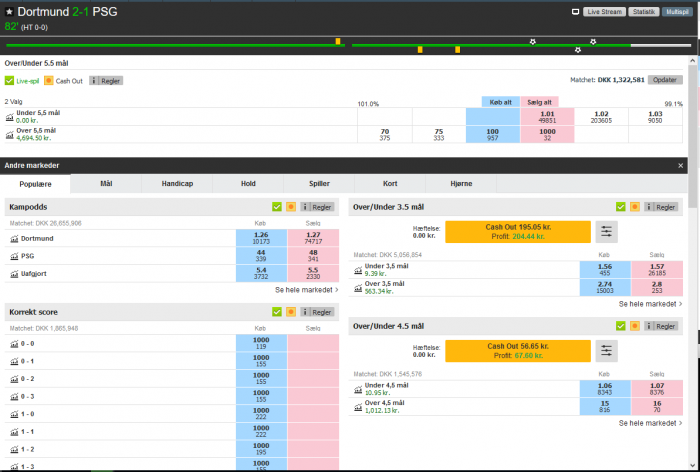Screen dimensions: 700x472
Task: Open chart icon for 1 - 2 score
Action: 14,450
